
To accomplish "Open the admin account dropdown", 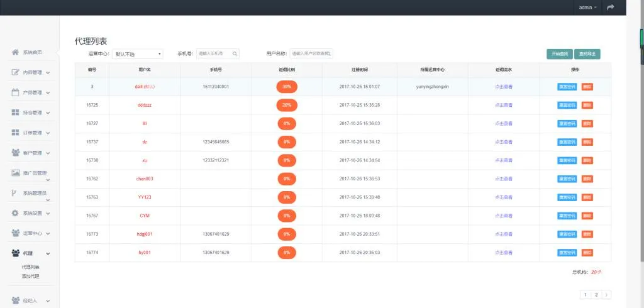I will tap(588, 8).
